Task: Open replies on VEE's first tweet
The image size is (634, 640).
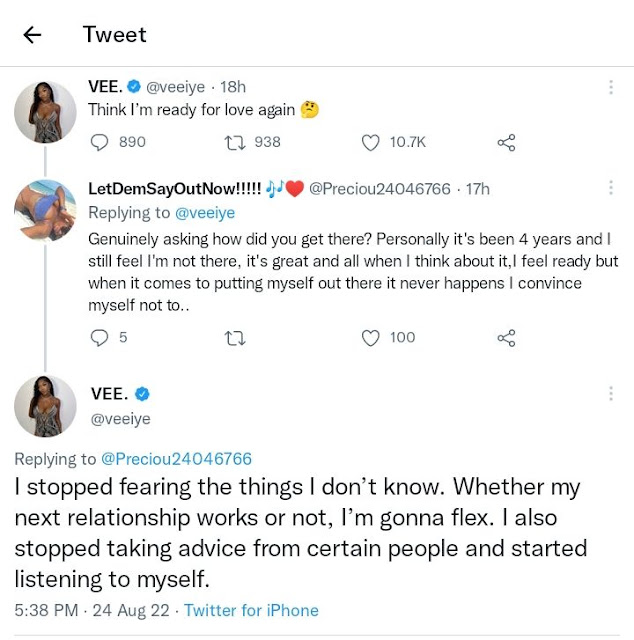Action: pyautogui.click(x=99, y=142)
